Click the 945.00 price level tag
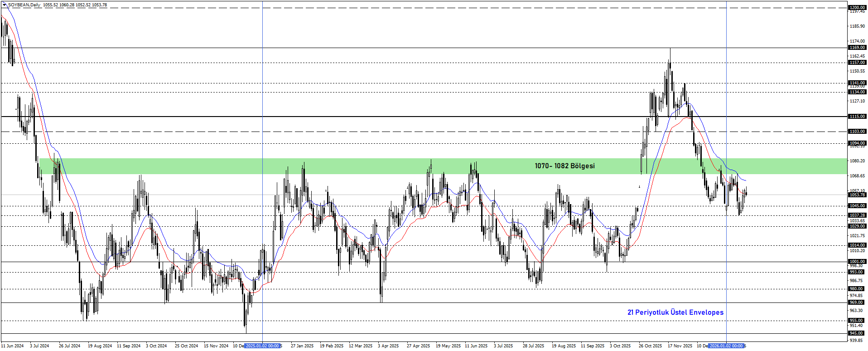Screen dimensions: 868x351 pyautogui.click(x=857, y=333)
